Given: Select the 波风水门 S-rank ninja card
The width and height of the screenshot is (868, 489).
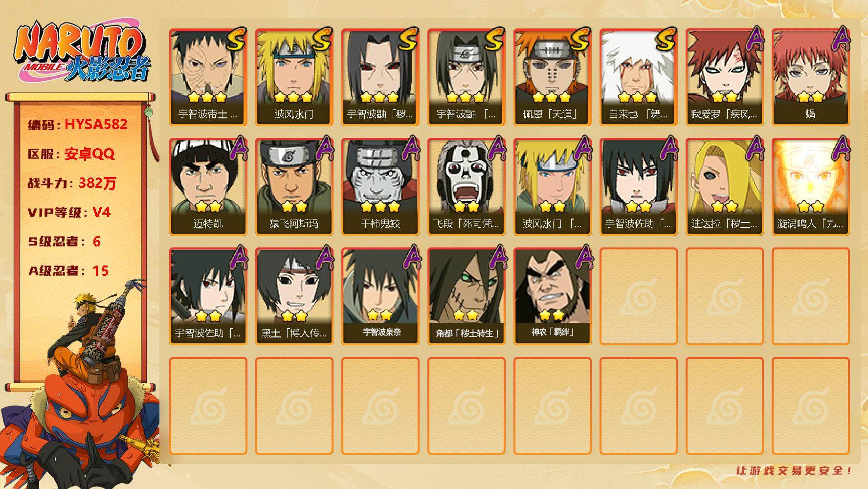Looking at the screenshot, I should point(294,77).
